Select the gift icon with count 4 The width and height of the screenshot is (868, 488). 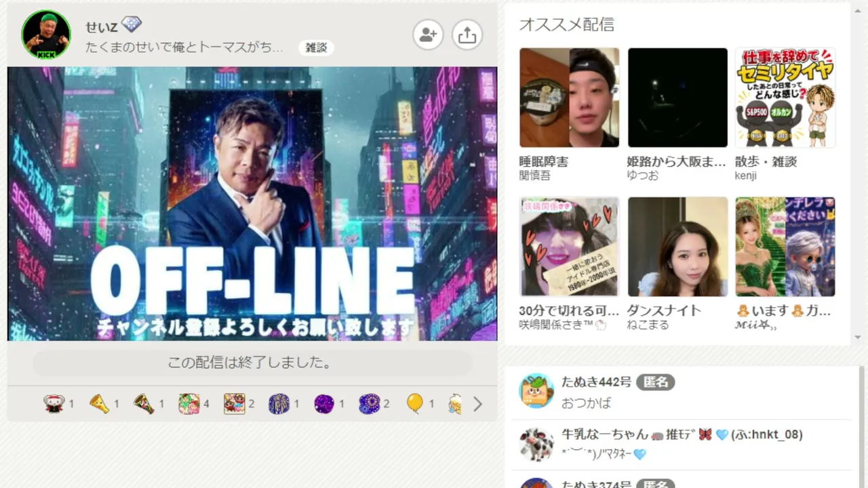pos(189,404)
